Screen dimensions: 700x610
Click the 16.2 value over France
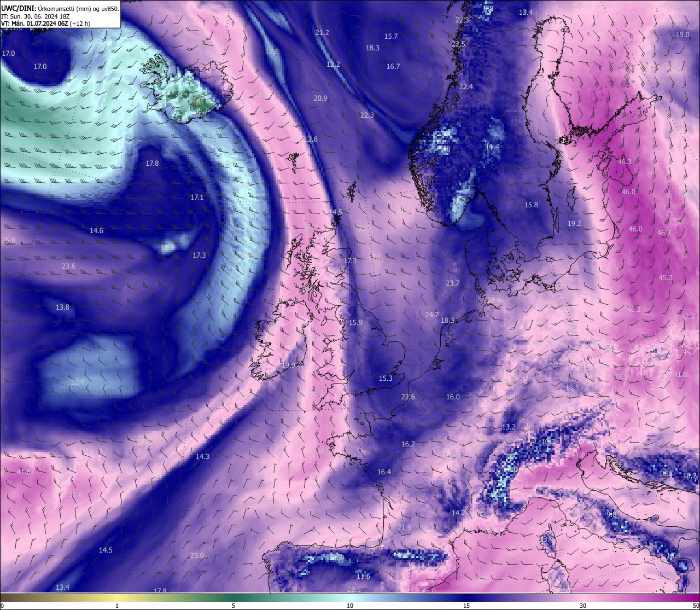click(408, 444)
